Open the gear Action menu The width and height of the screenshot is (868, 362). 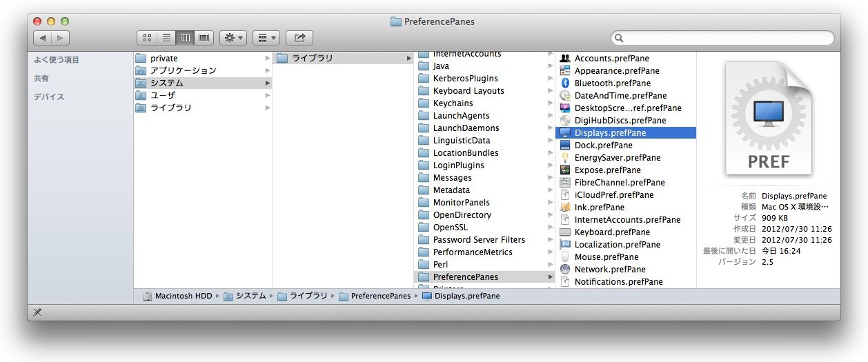233,38
